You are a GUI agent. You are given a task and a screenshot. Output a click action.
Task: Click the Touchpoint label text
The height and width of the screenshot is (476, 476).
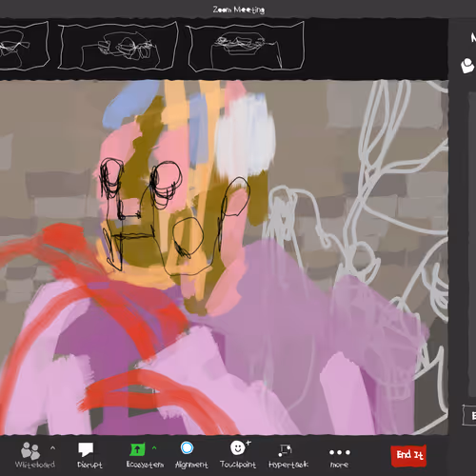pos(238,465)
